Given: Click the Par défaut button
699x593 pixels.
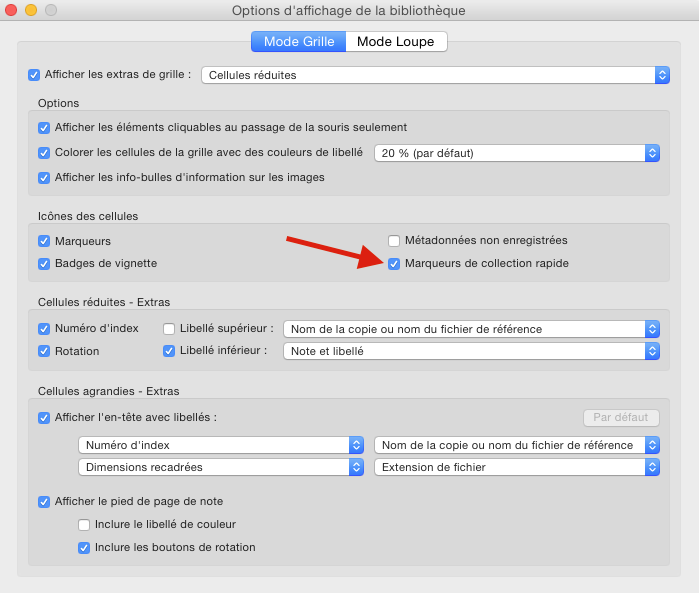Looking at the screenshot, I should click(x=620, y=417).
